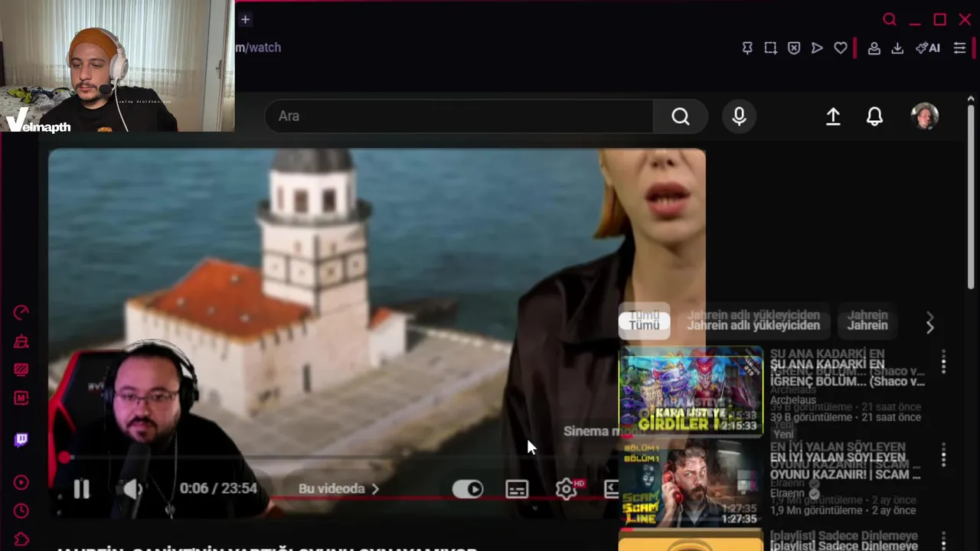Image resolution: width=980 pixels, height=551 pixels.
Task: Open the AI assistant button
Action: (x=928, y=48)
